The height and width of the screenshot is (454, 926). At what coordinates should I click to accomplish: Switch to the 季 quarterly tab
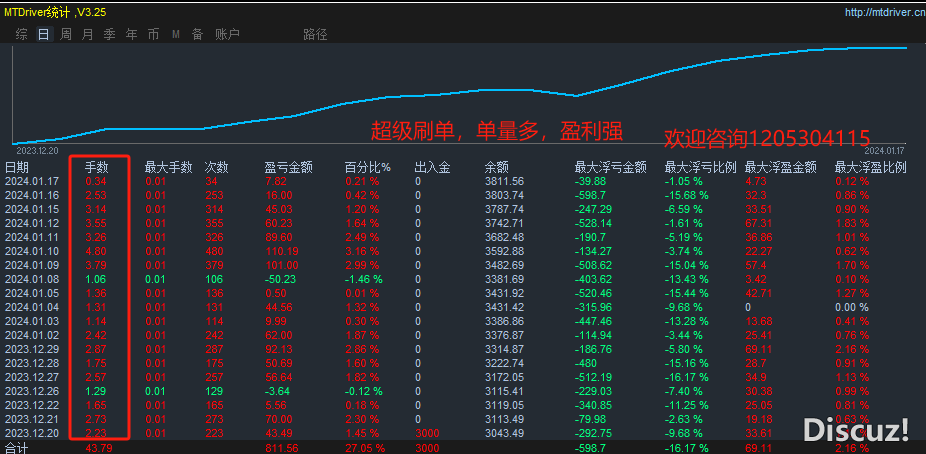point(109,34)
